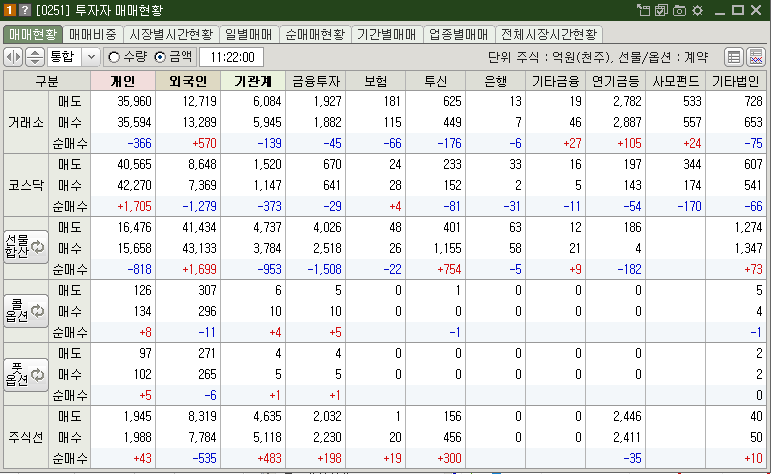The image size is (771, 474).
Task: Switch to the 매매비중 tab
Action: point(93,34)
